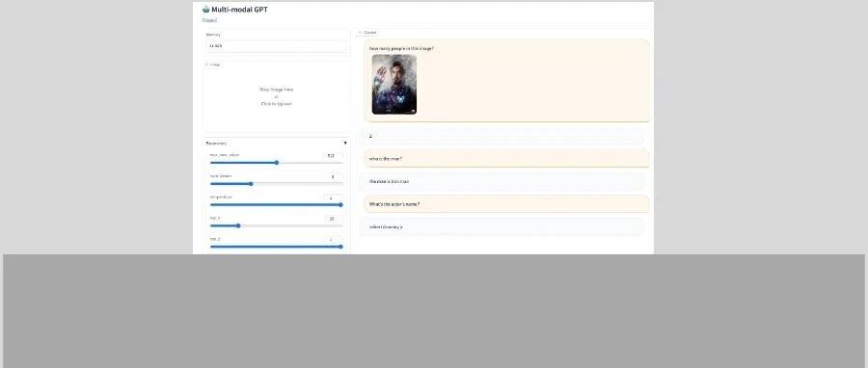The width and height of the screenshot is (868, 368).
Task: Click the Image panel label icon
Action: 207,65
